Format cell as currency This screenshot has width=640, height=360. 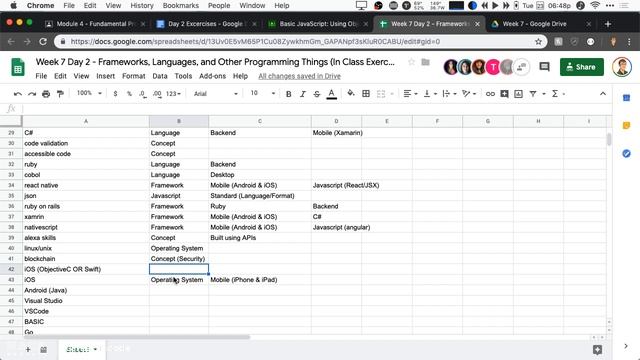(116, 94)
